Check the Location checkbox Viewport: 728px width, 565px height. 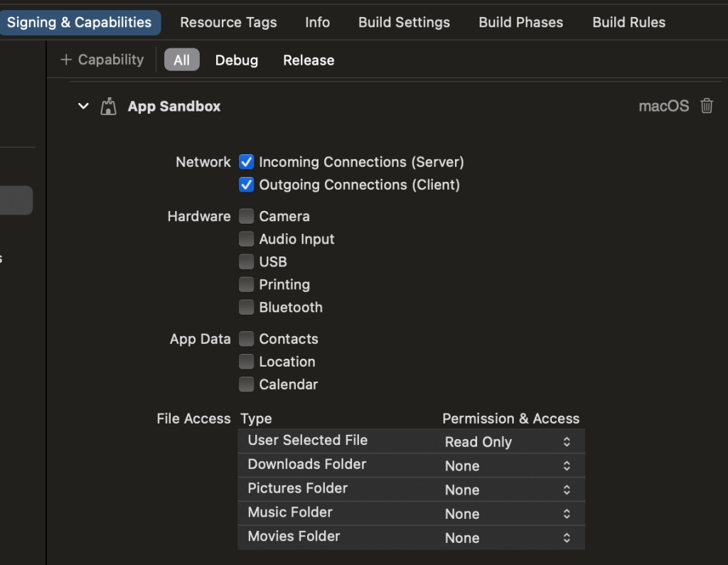pyautogui.click(x=247, y=362)
